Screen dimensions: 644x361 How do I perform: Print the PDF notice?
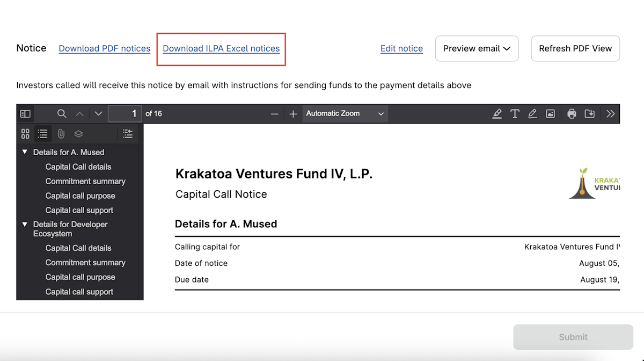(x=572, y=114)
